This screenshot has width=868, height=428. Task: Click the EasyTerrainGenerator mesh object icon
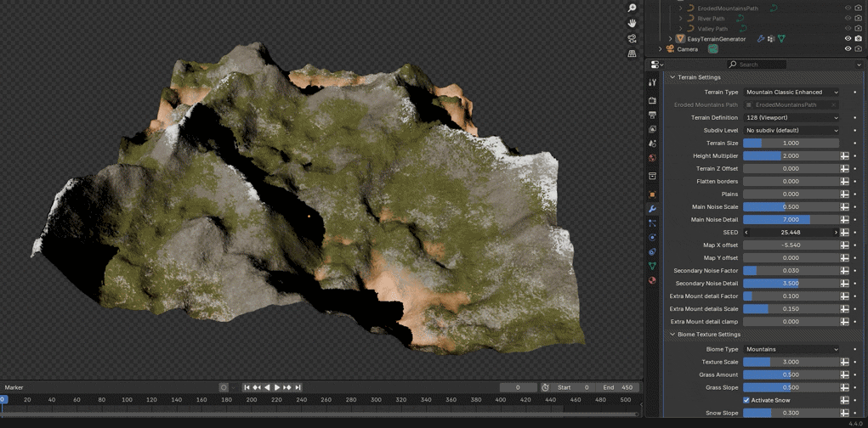pyautogui.click(x=680, y=39)
